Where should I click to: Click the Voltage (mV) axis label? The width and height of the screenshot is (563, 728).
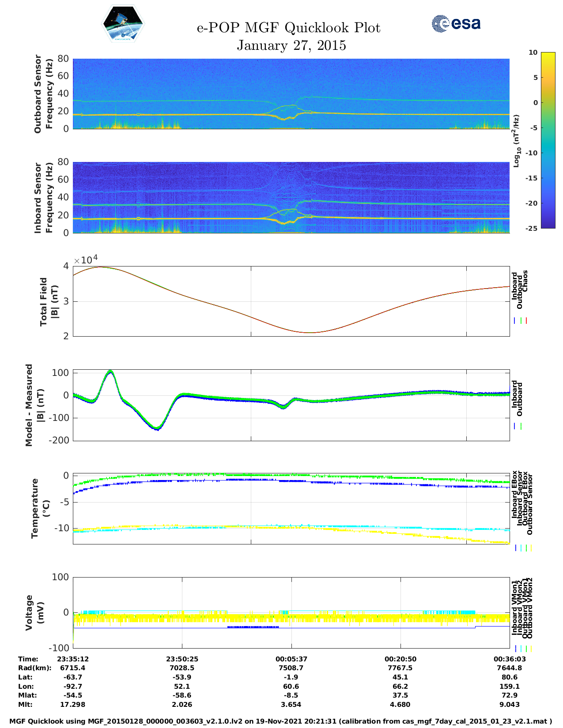tap(35, 612)
